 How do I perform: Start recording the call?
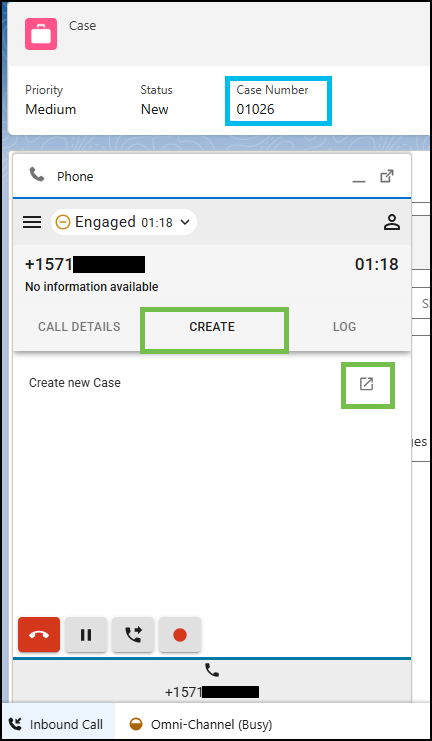pyautogui.click(x=180, y=635)
